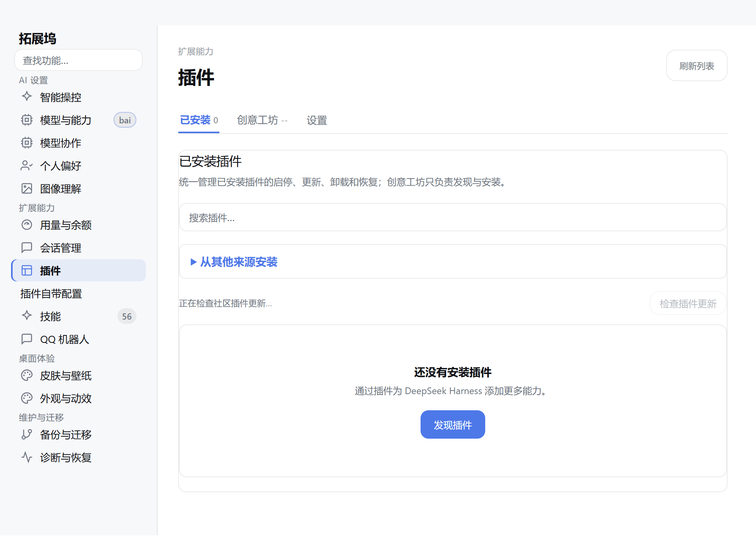Open 外观与动效 settings
Screen dimensions: 756x536
pos(79,398)
